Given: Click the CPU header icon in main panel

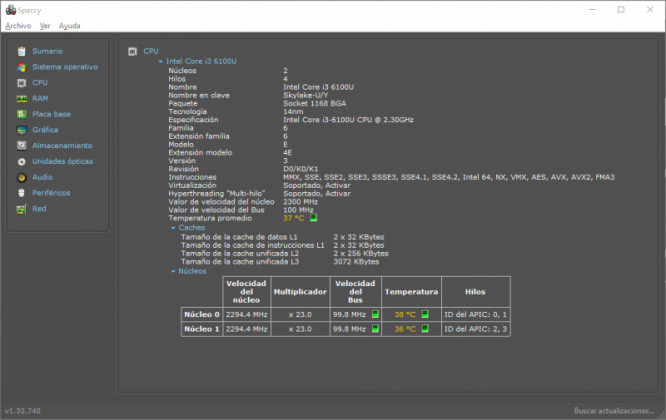Looking at the screenshot, I should coord(133,51).
